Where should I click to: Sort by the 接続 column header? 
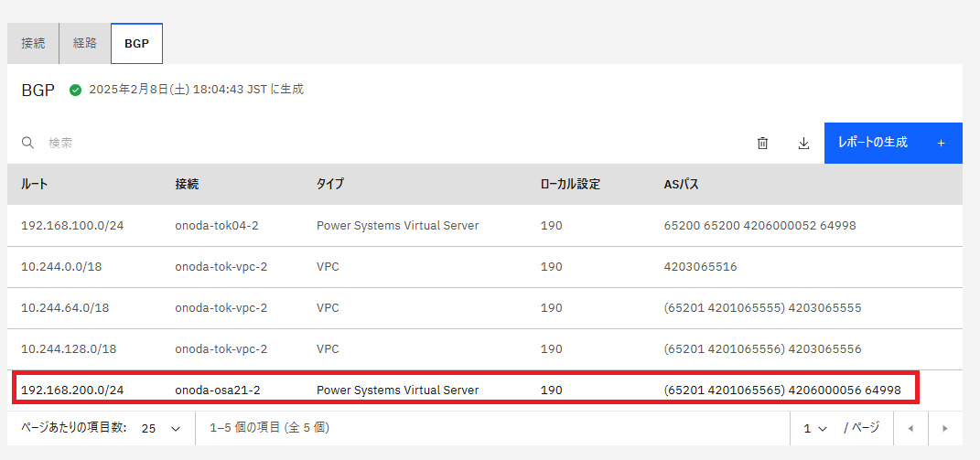pyautogui.click(x=188, y=185)
